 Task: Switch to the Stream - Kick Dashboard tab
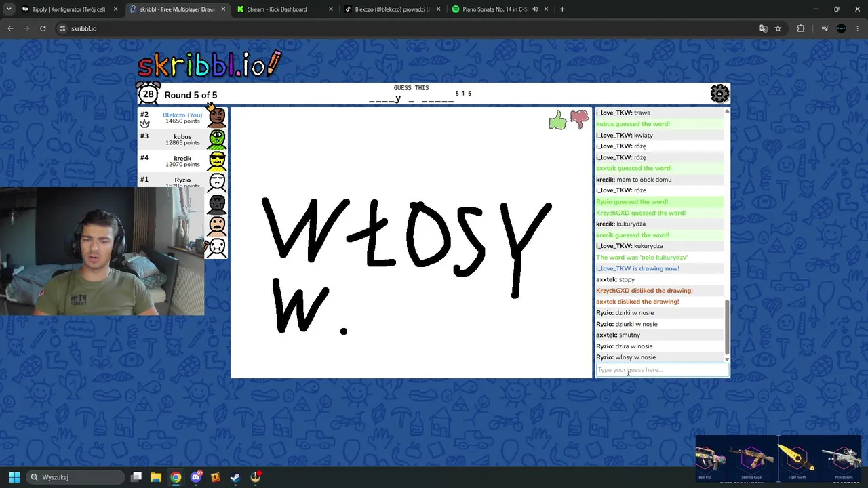click(283, 9)
